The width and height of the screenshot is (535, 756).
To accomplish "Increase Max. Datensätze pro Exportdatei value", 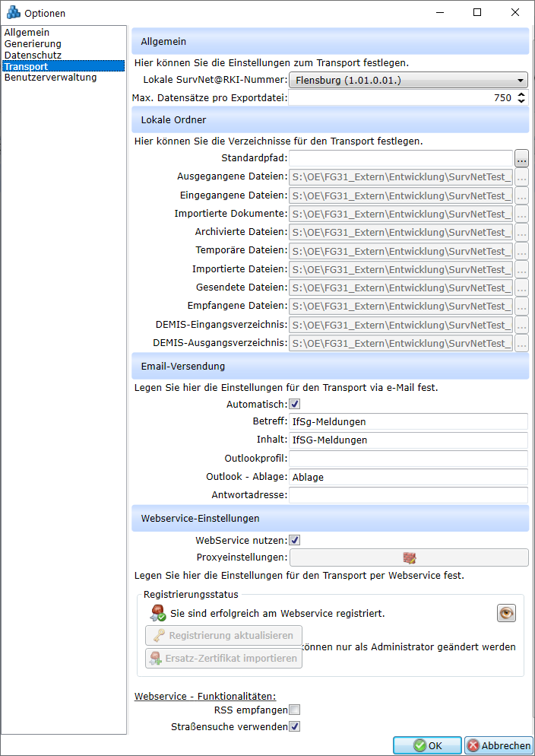I will pos(521,94).
